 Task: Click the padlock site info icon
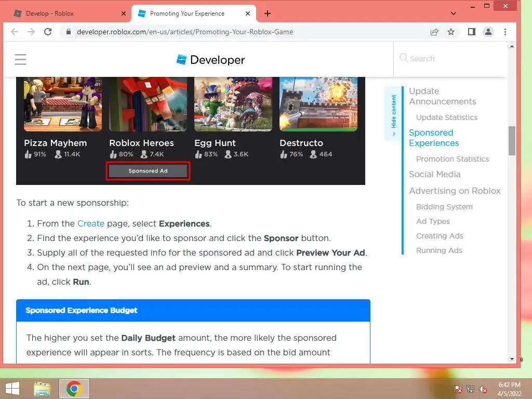tap(69, 32)
